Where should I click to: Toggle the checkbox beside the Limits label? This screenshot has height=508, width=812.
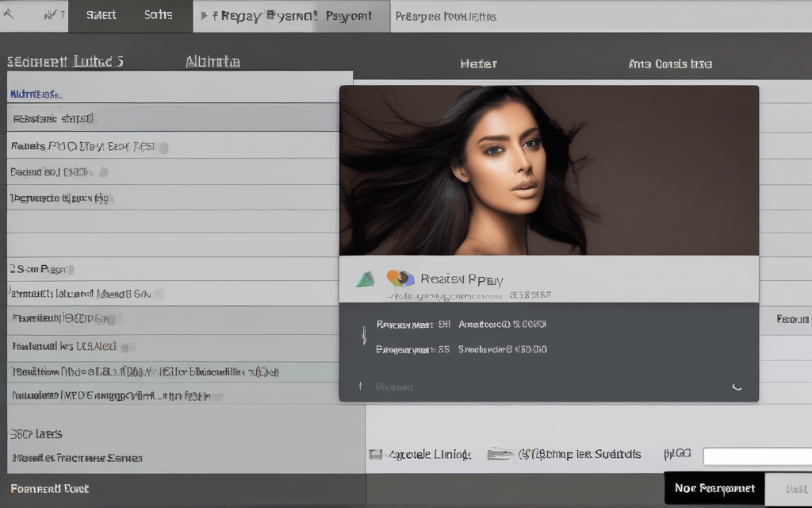coord(375,455)
